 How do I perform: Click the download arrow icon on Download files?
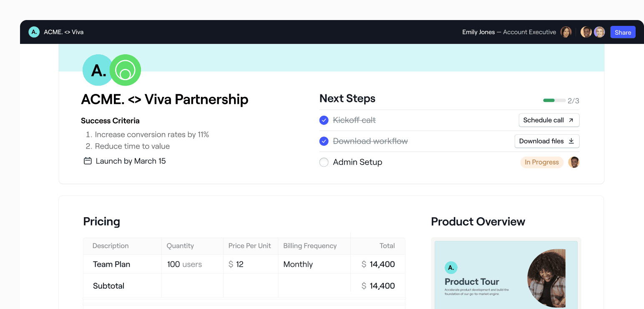pyautogui.click(x=571, y=141)
